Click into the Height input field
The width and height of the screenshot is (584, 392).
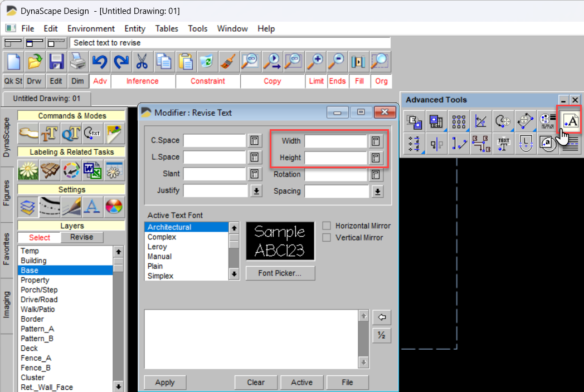point(335,158)
